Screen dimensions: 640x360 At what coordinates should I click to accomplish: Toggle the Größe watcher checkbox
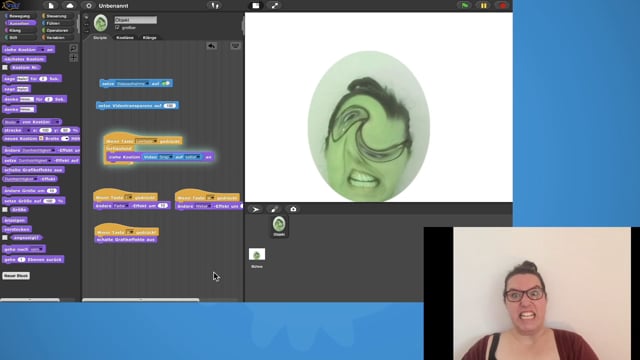(x=5, y=210)
